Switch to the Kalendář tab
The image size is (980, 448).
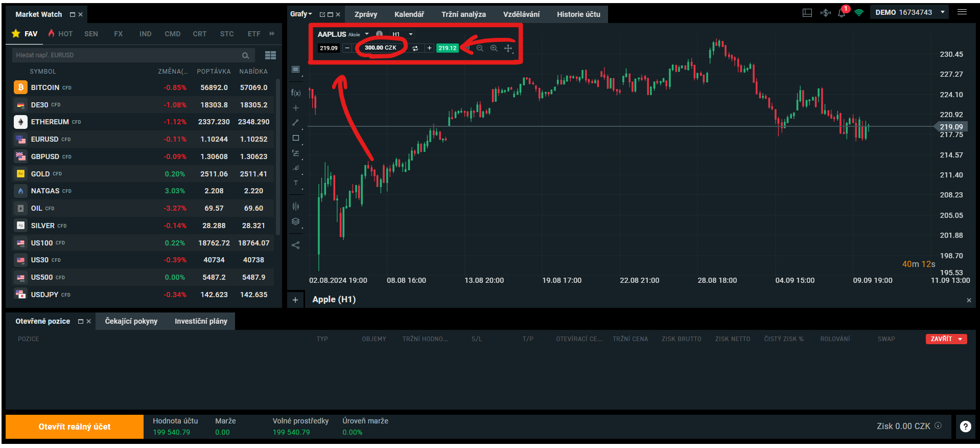pyautogui.click(x=409, y=14)
